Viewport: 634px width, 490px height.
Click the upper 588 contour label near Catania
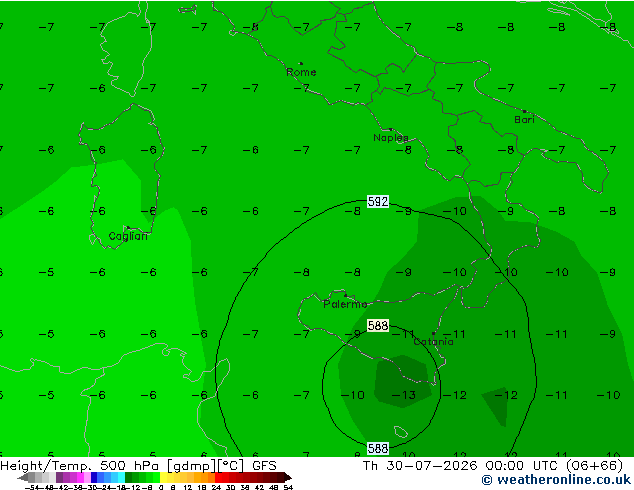(378, 325)
